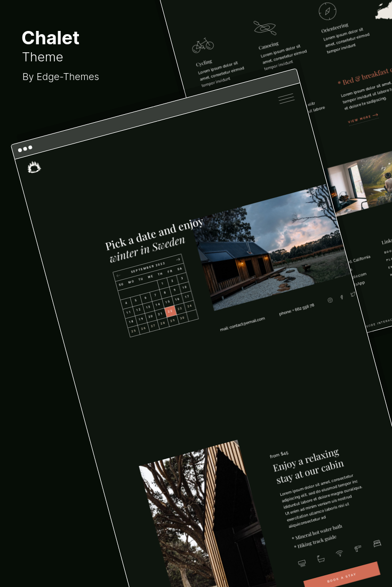Click the Canoeing kayak icon
The image size is (392, 587).
coord(265,28)
